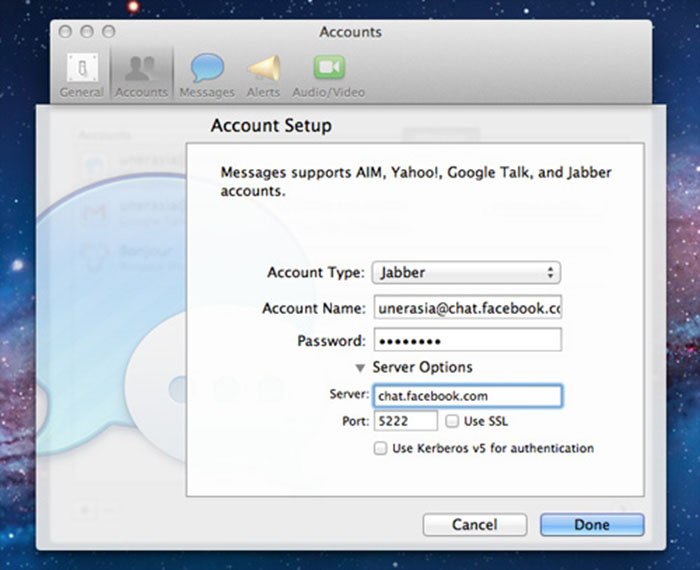This screenshot has height=570, width=700.
Task: Click the Cancel button
Action: coord(475,524)
